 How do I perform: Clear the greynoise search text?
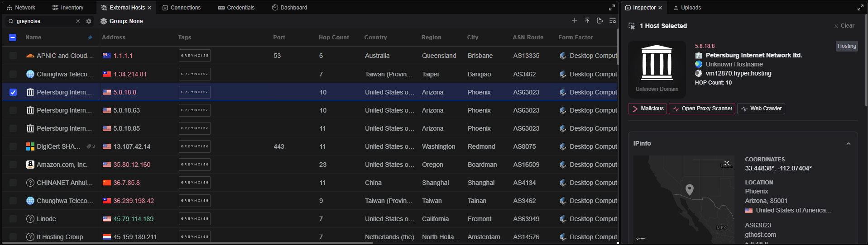pos(78,21)
